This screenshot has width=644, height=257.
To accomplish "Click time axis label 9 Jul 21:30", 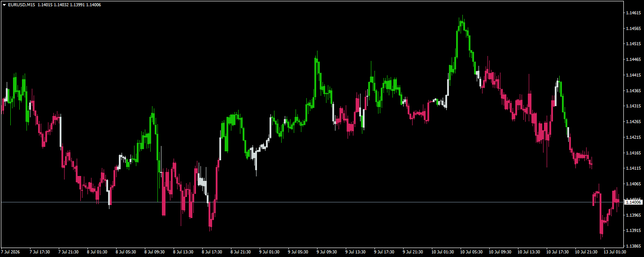I will pos(413,252).
